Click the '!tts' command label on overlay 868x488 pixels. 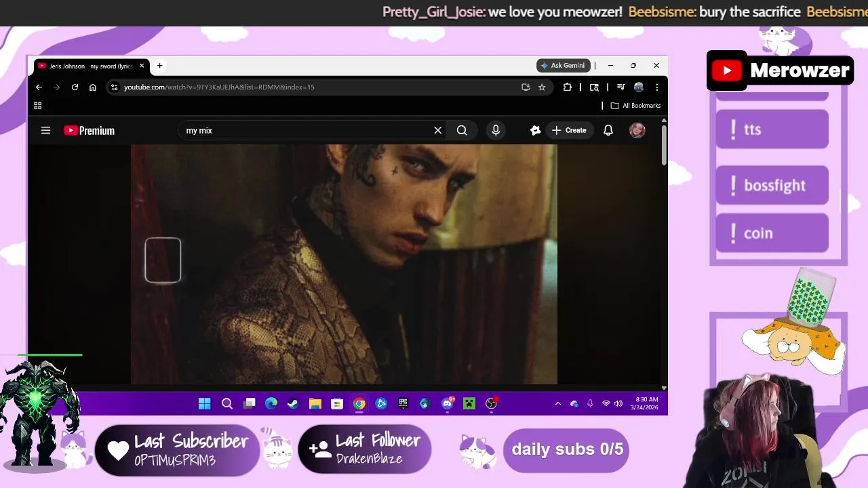pos(772,129)
